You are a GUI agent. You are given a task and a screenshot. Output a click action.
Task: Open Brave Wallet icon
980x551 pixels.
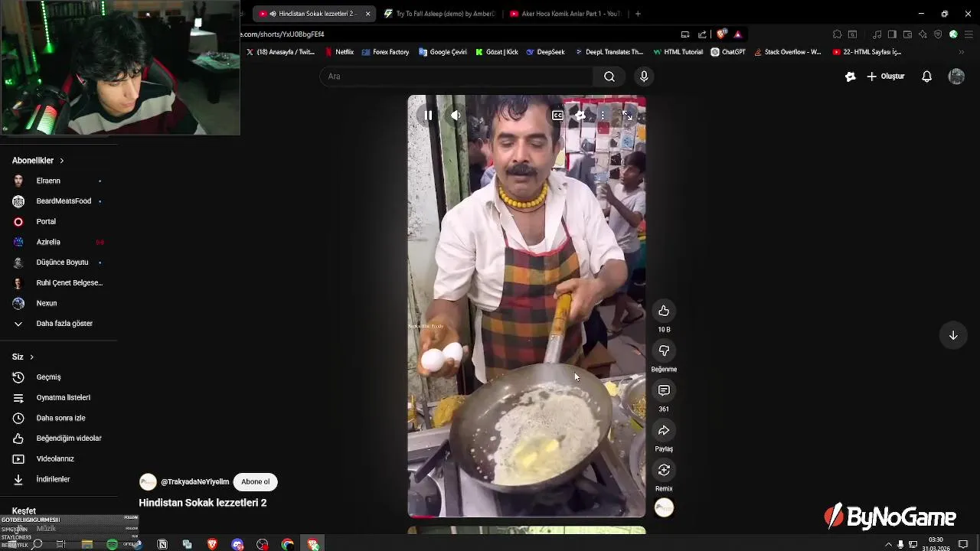pyautogui.click(x=907, y=34)
